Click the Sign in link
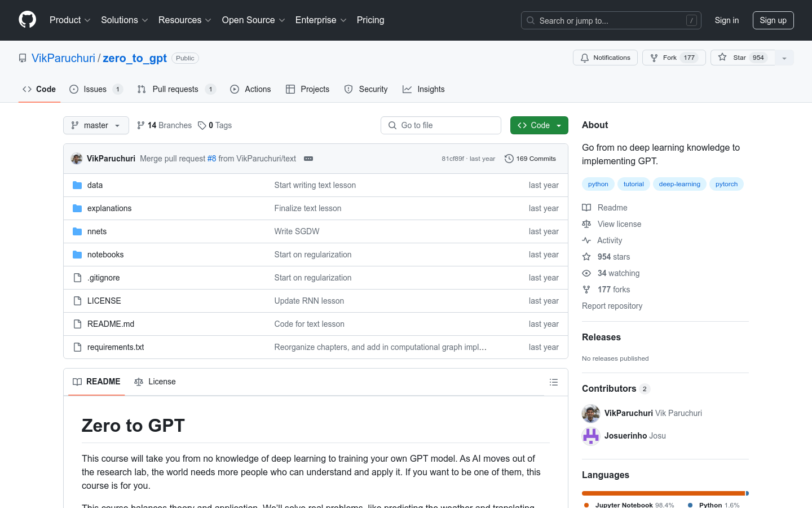The height and width of the screenshot is (508, 812). (x=727, y=20)
